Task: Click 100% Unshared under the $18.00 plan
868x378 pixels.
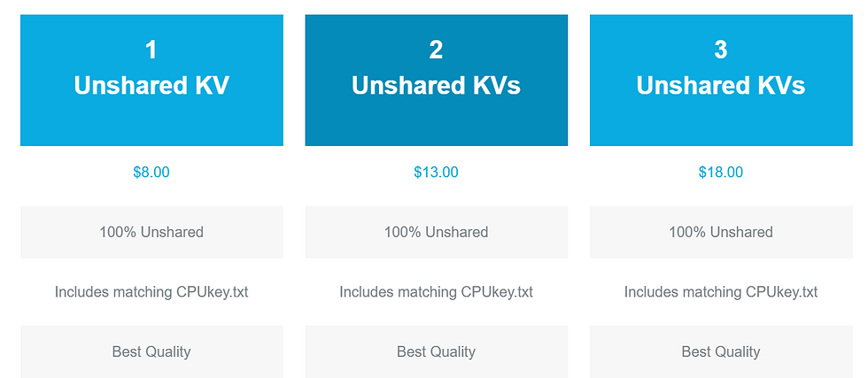Action: pos(720,232)
